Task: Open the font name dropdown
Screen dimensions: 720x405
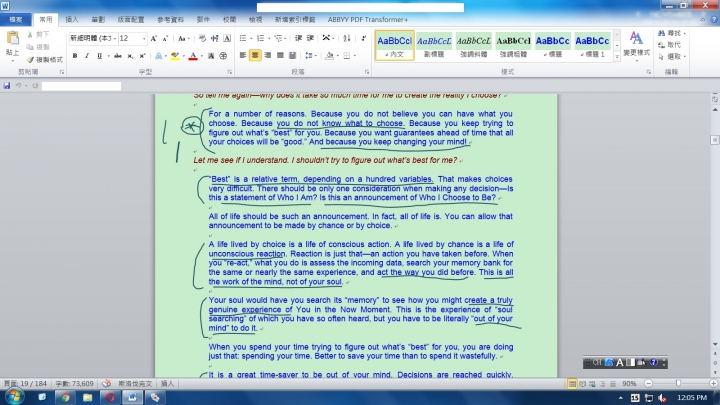Action: coord(115,39)
